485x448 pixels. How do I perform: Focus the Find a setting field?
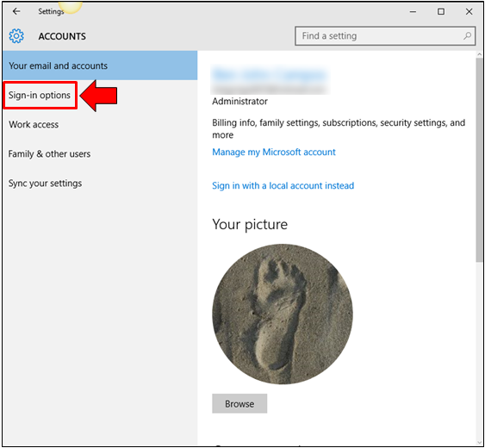click(385, 36)
